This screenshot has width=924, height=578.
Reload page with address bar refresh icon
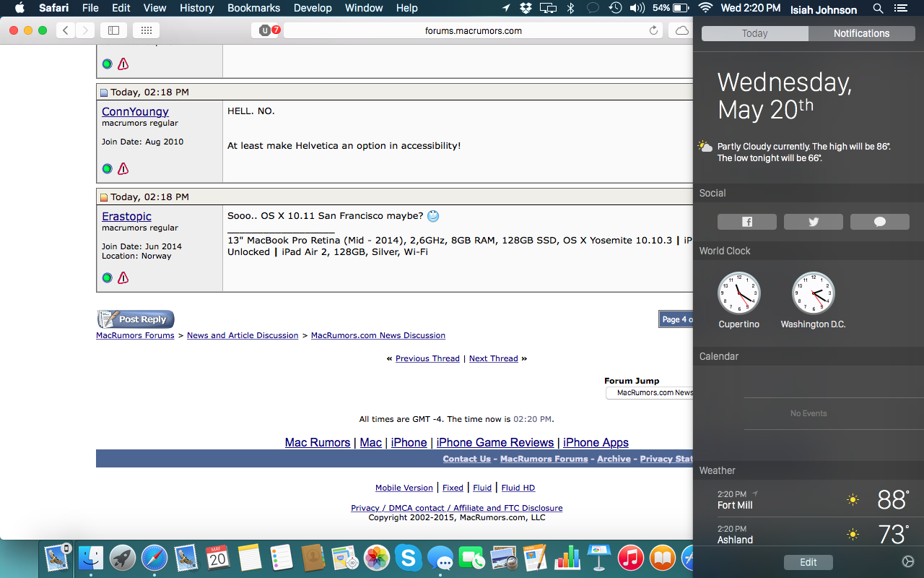tap(653, 30)
